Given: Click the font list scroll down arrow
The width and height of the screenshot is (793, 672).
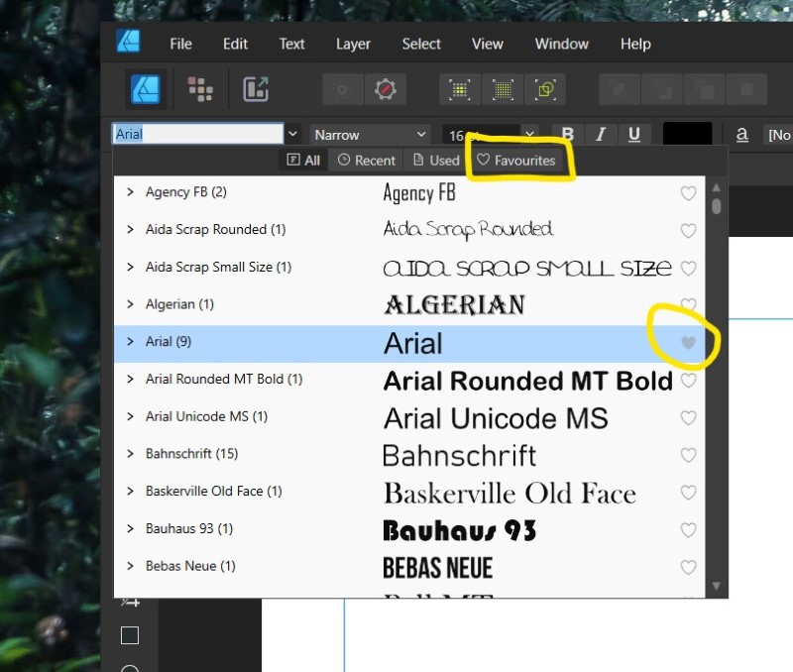Looking at the screenshot, I should 716,586.
